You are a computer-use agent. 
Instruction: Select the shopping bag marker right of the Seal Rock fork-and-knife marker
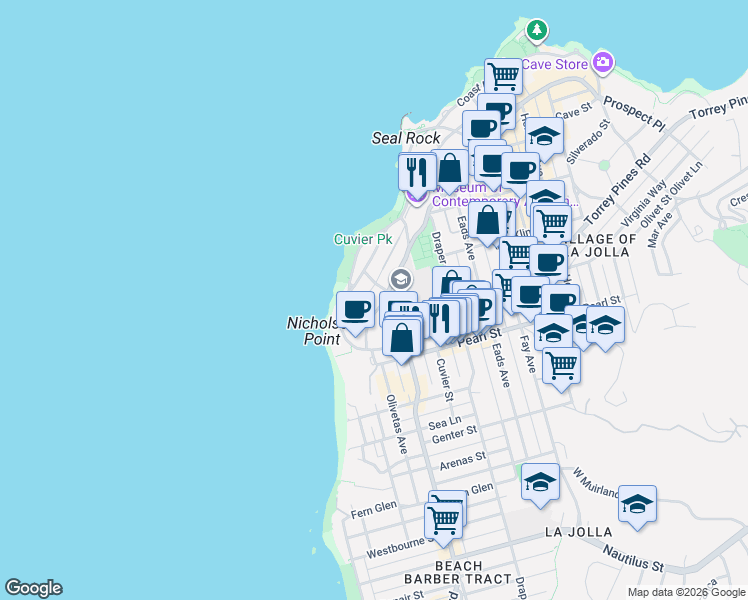450,169
